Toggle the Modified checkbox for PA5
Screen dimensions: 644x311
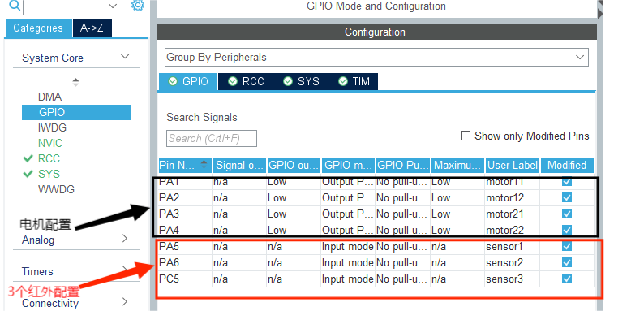pos(567,246)
